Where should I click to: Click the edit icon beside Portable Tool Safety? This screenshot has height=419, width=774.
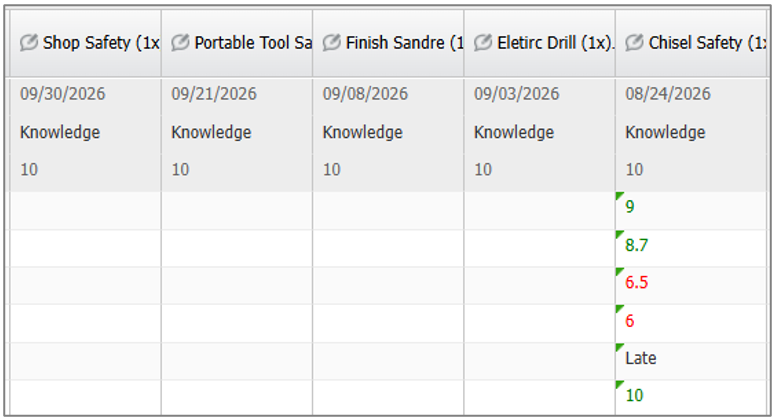click(180, 42)
